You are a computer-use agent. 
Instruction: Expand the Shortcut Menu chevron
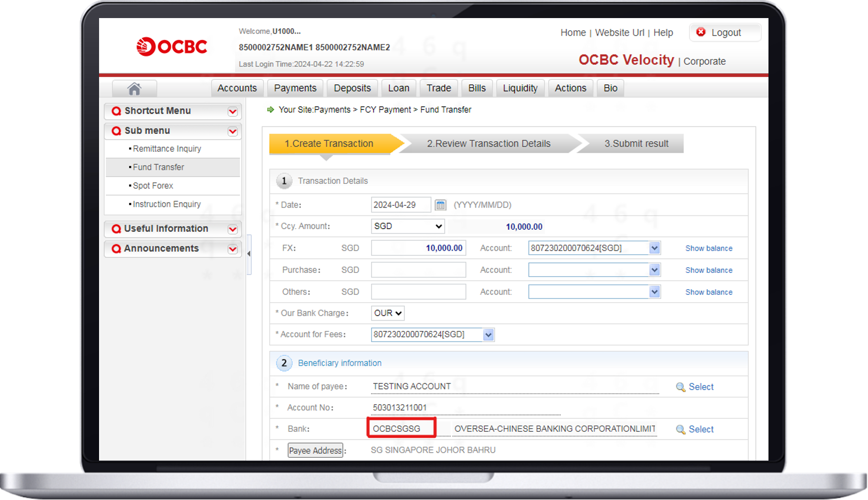(x=233, y=111)
